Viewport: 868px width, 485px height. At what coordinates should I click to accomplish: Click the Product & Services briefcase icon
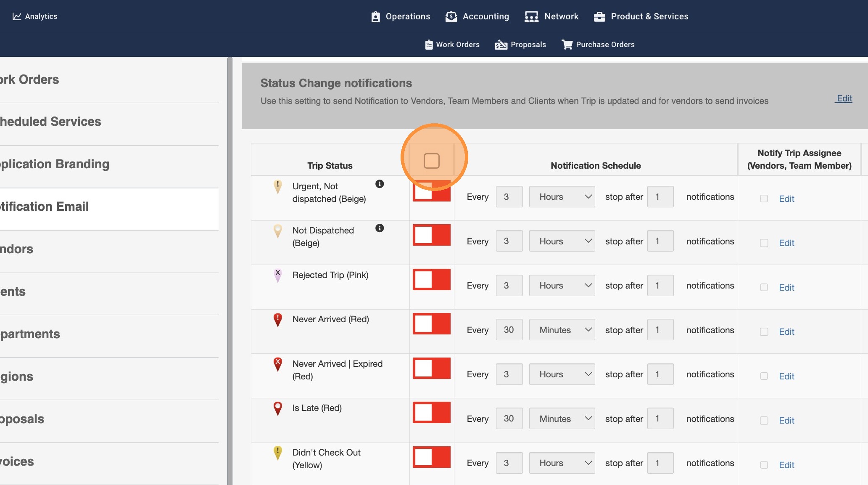coord(599,16)
